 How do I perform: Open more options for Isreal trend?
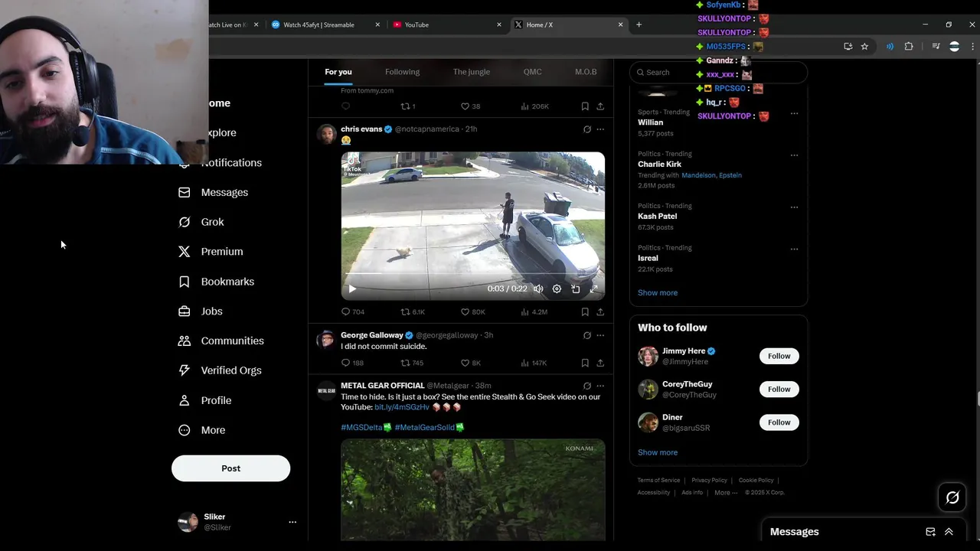(x=794, y=249)
